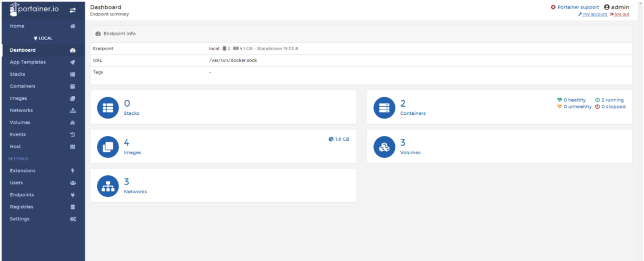This screenshot has width=644, height=261.
Task: Click the Volumes tile round icon
Action: point(384,147)
